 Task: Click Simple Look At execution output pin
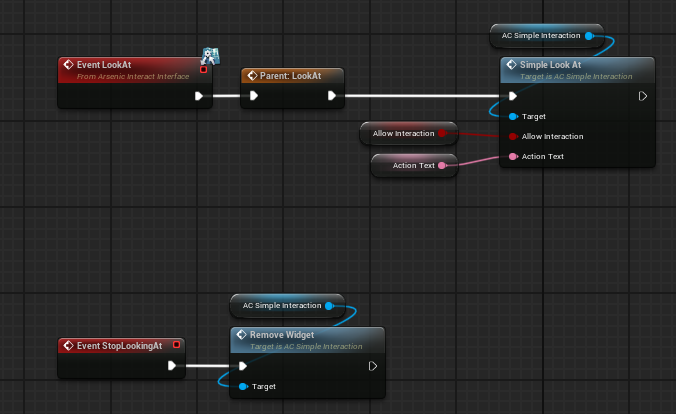[x=643, y=96]
